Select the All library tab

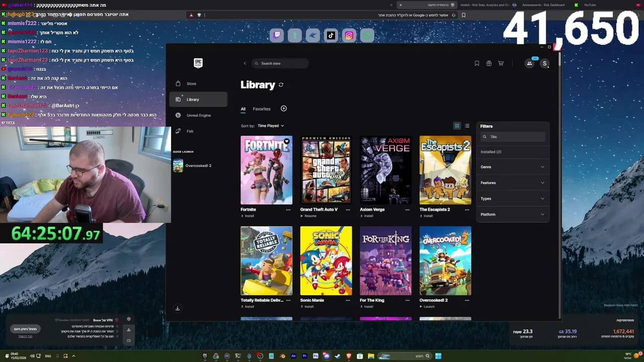click(x=243, y=109)
